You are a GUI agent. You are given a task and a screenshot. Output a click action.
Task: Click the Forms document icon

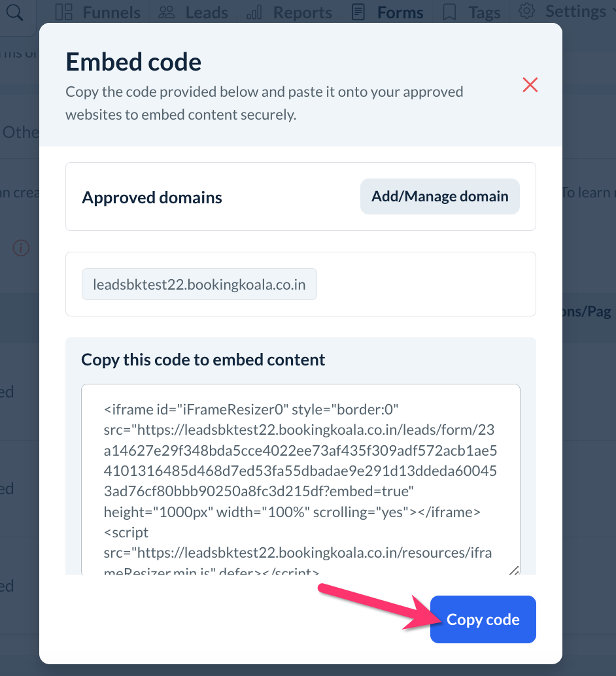358,12
